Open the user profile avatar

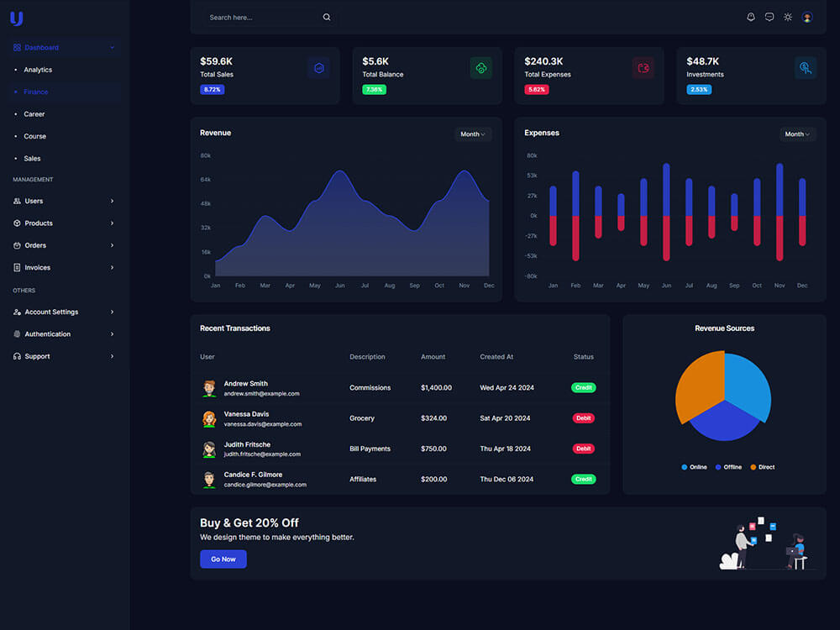pos(806,17)
